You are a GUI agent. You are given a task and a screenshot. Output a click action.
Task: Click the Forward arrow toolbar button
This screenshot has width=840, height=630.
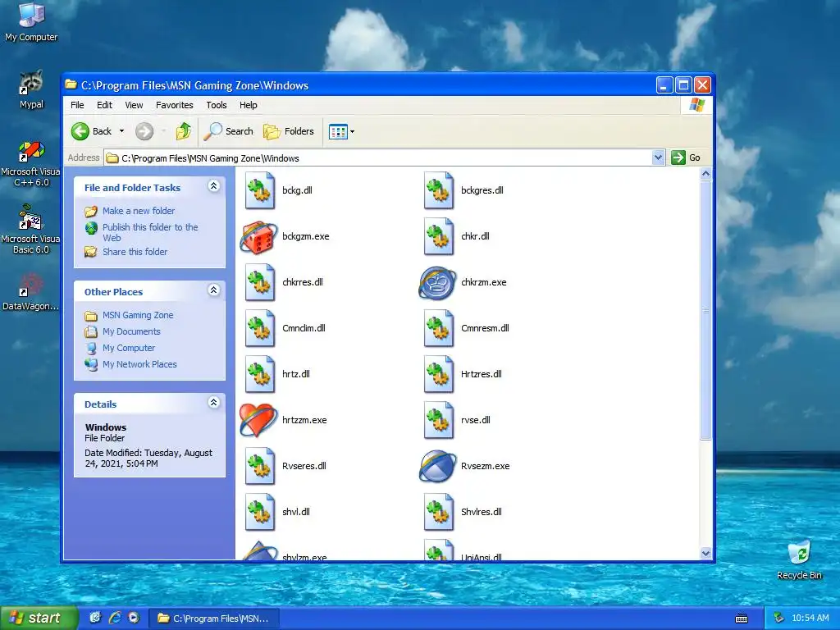[144, 131]
